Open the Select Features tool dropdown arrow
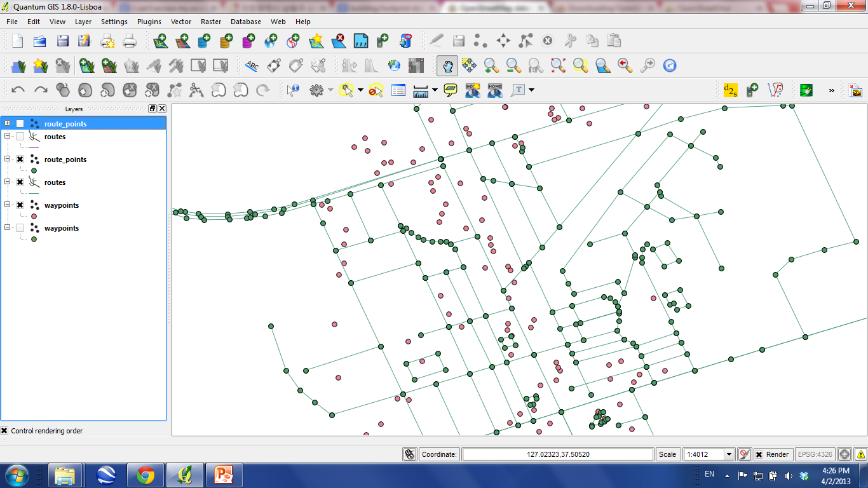This screenshot has width=868, height=488. point(360,90)
